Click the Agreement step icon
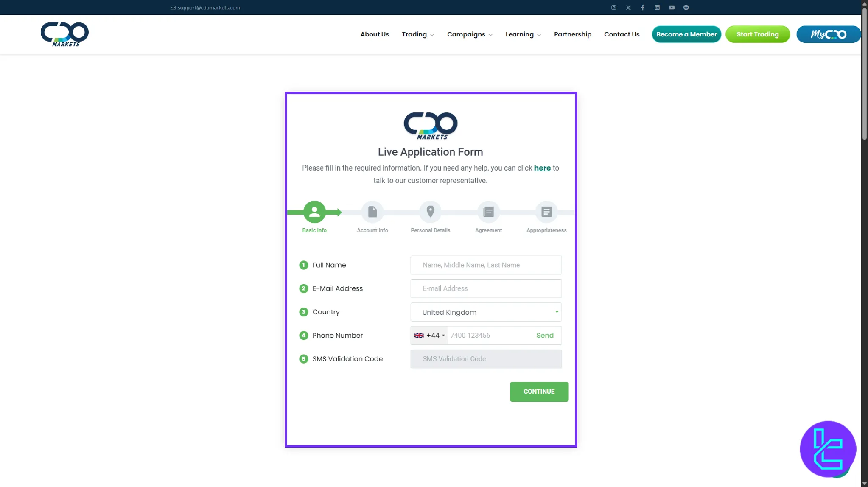868x487 pixels. (488, 212)
